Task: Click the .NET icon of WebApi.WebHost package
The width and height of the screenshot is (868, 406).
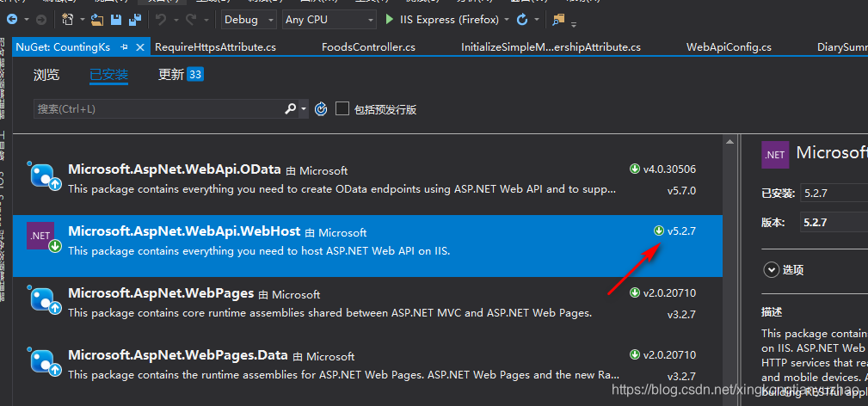Action: coord(45,237)
